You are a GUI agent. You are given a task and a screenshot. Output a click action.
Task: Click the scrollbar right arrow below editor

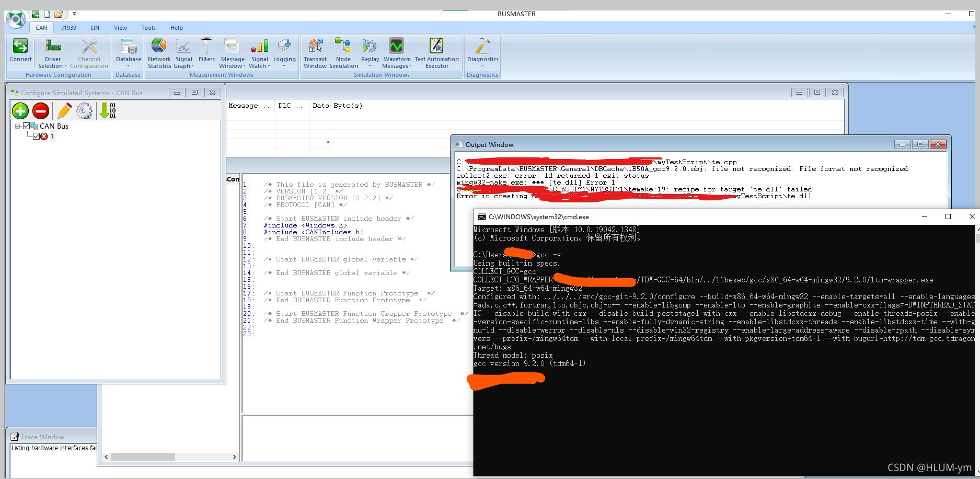(234, 457)
